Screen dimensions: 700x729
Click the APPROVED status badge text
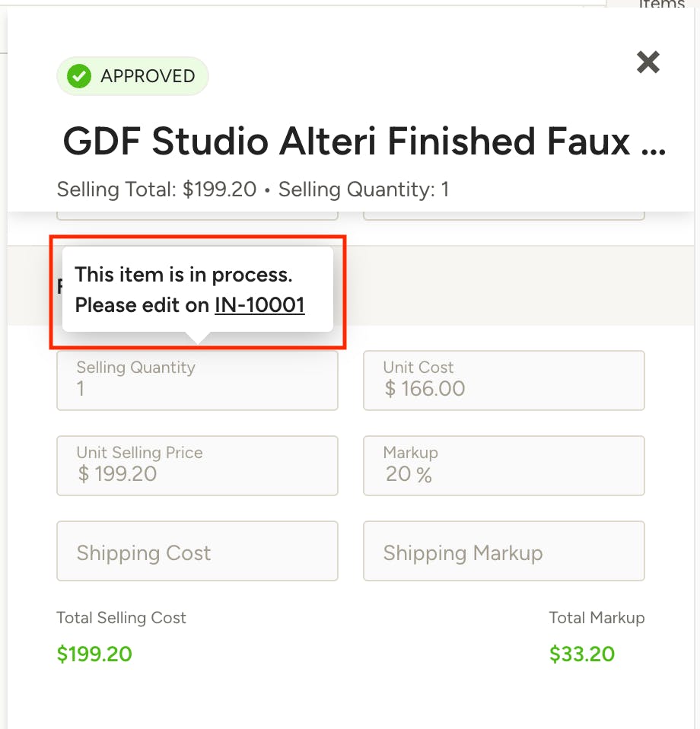148,76
